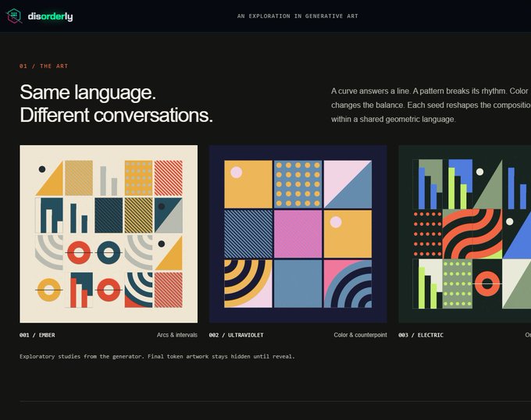This screenshot has height=420, width=531.
Task: Click the disorderly hexagon logo icon
Action: (x=14, y=16)
